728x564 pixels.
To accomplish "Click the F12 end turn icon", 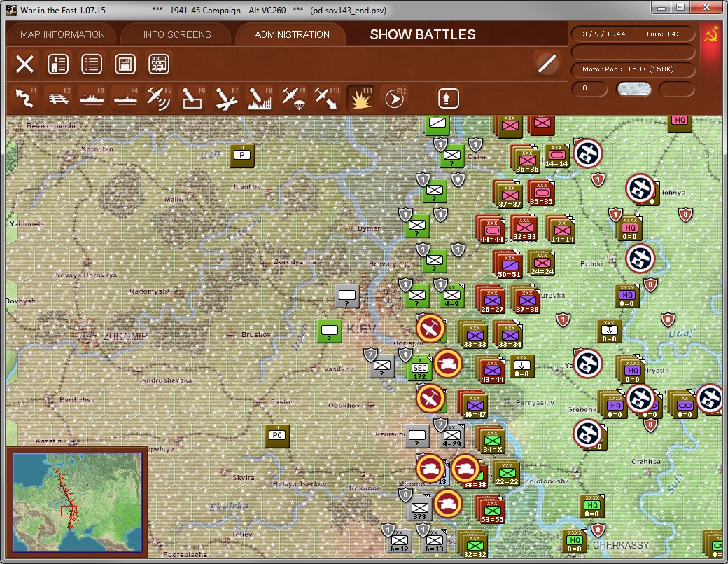I will (x=395, y=97).
